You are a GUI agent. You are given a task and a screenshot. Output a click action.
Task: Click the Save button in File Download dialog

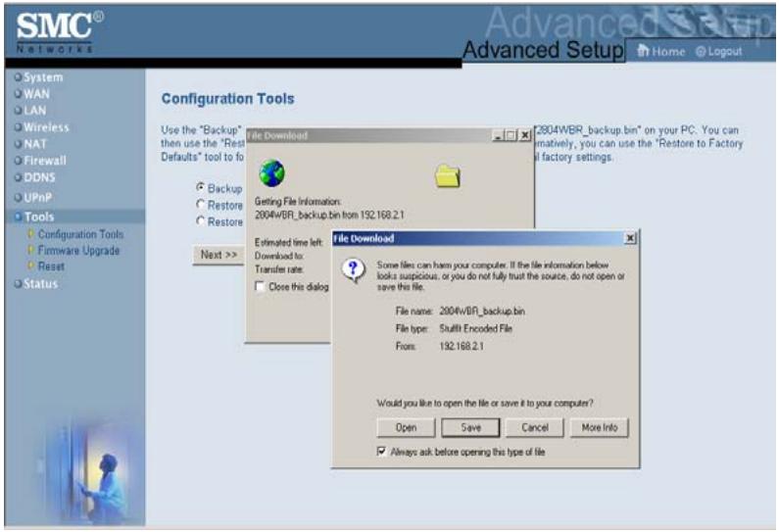pyautogui.click(x=470, y=427)
